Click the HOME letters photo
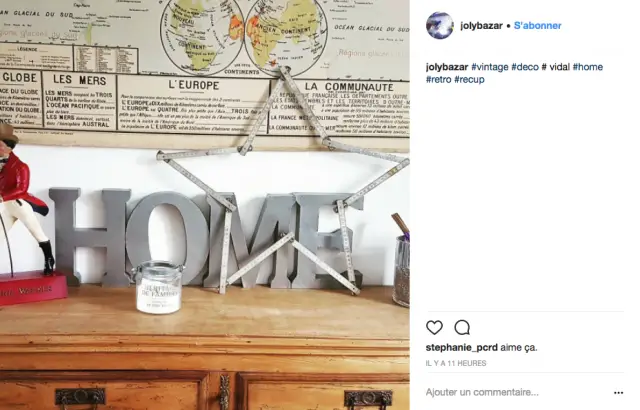The width and height of the screenshot is (640, 410). [204, 238]
